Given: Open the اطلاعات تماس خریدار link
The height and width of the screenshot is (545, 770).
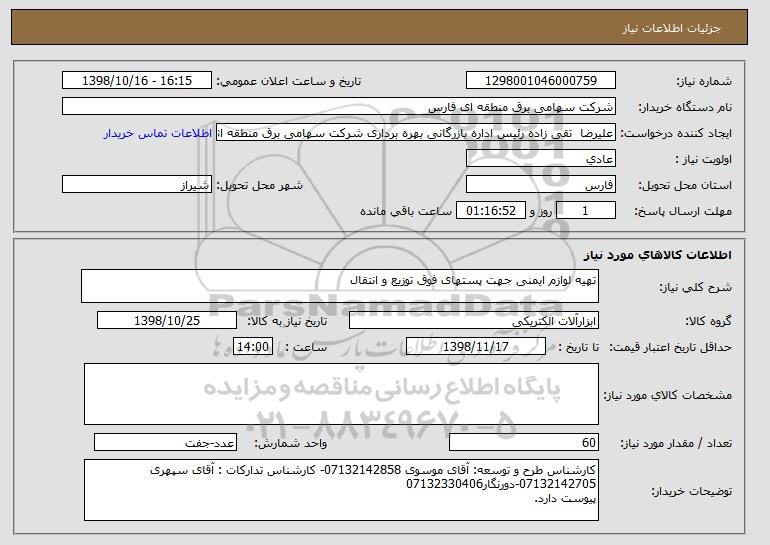Looking at the screenshot, I should (158, 134).
